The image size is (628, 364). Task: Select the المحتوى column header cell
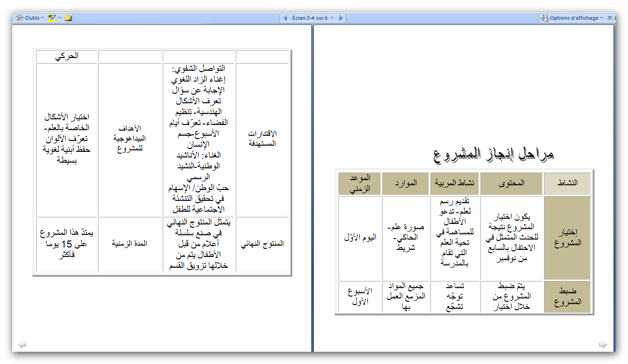pyautogui.click(x=512, y=183)
